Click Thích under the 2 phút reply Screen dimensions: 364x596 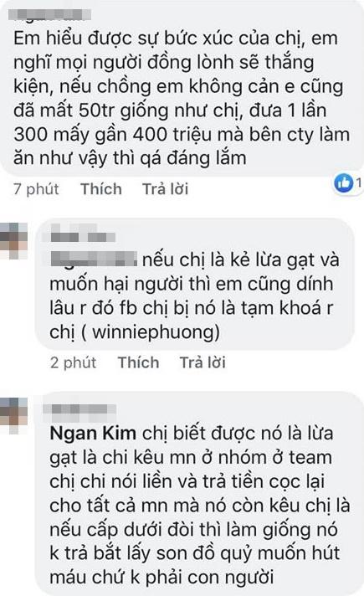[138, 362]
